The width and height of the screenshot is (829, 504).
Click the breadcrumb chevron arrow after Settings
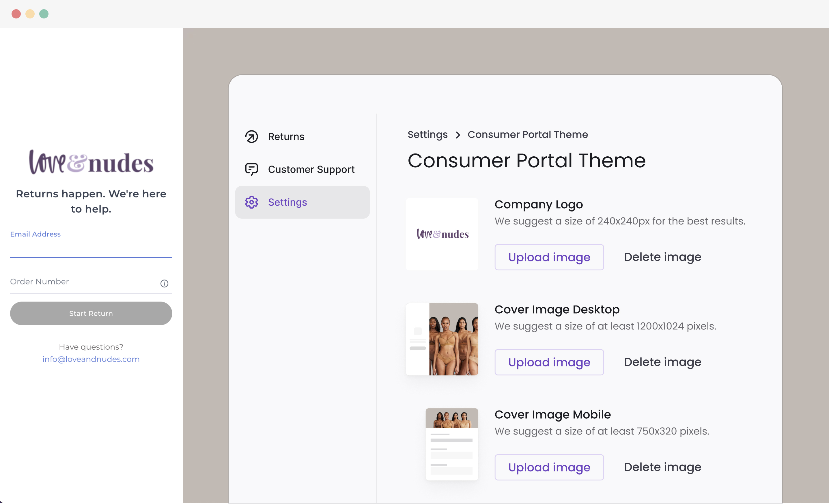[458, 135]
